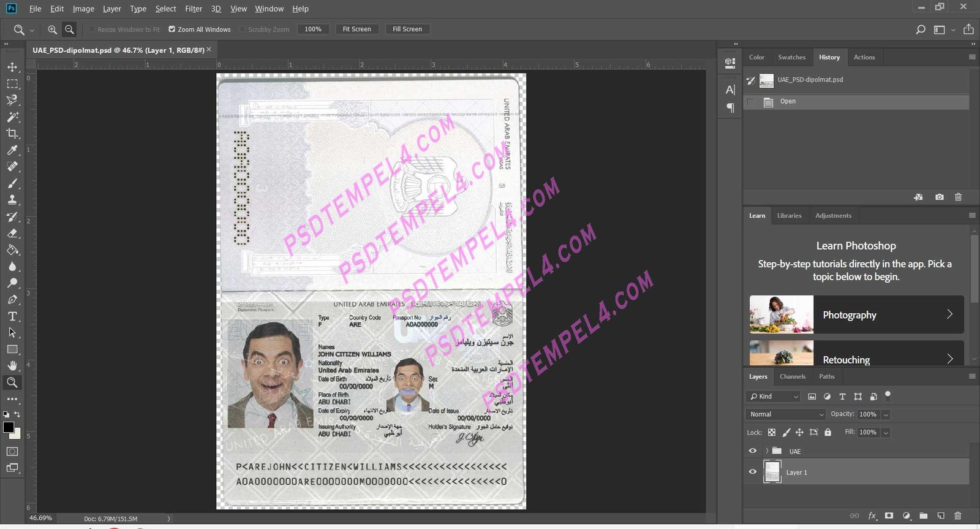Select the Magic Wand tool
This screenshot has width=980, height=529.
(x=12, y=116)
